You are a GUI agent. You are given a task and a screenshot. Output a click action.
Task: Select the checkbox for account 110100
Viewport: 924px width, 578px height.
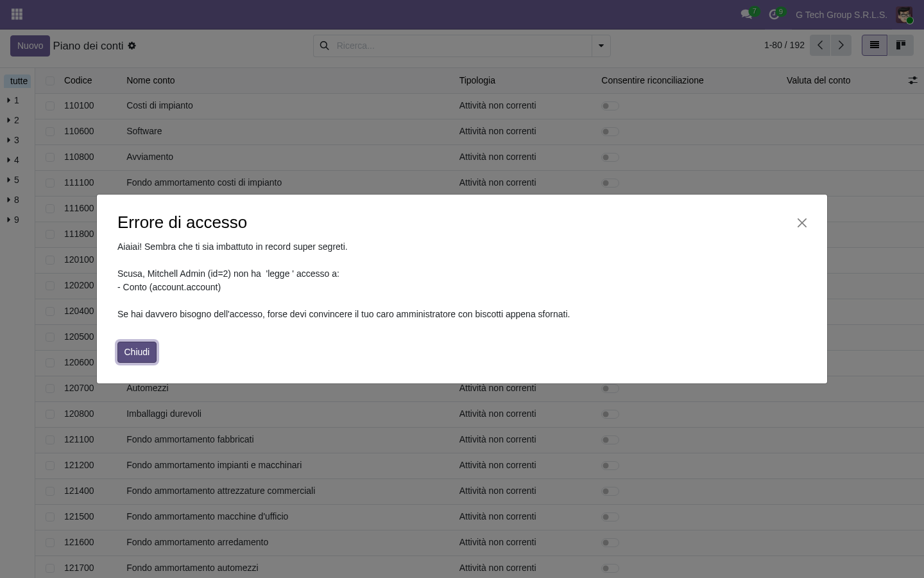click(x=50, y=105)
